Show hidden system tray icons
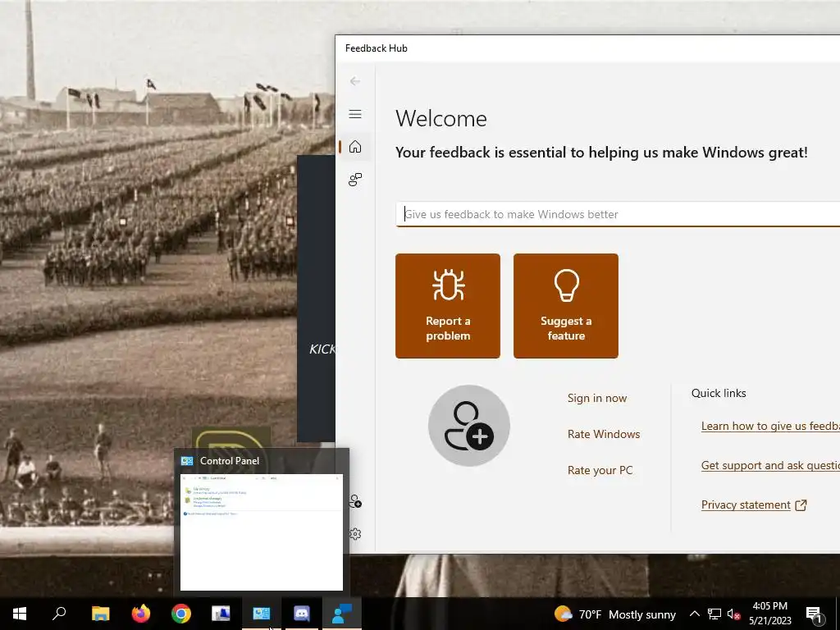 pos(694,614)
